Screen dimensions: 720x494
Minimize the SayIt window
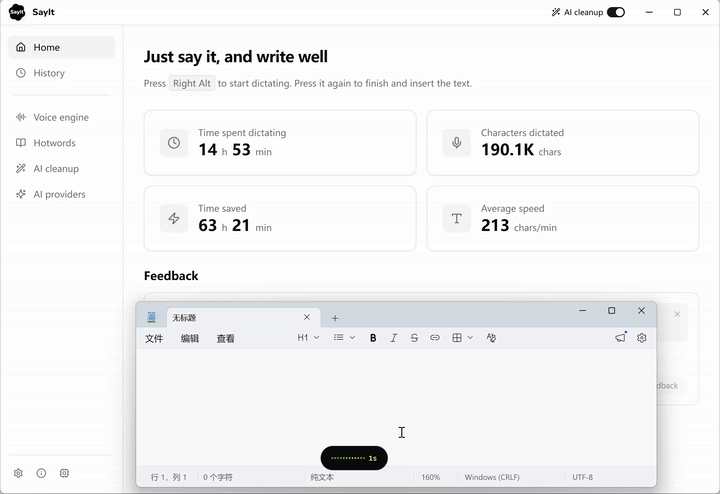(x=649, y=12)
